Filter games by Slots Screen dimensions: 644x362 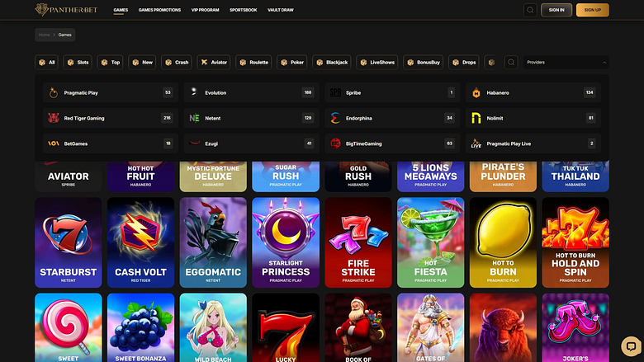pos(78,63)
